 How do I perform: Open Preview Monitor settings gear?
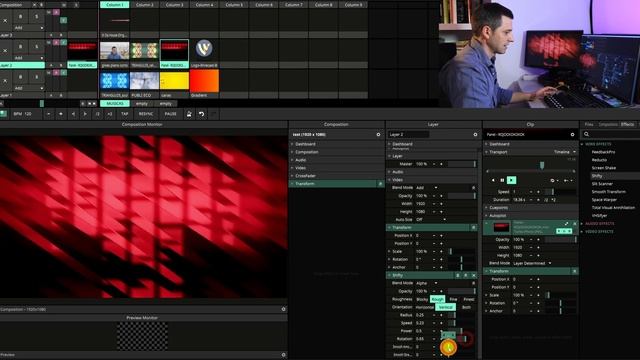click(x=283, y=355)
